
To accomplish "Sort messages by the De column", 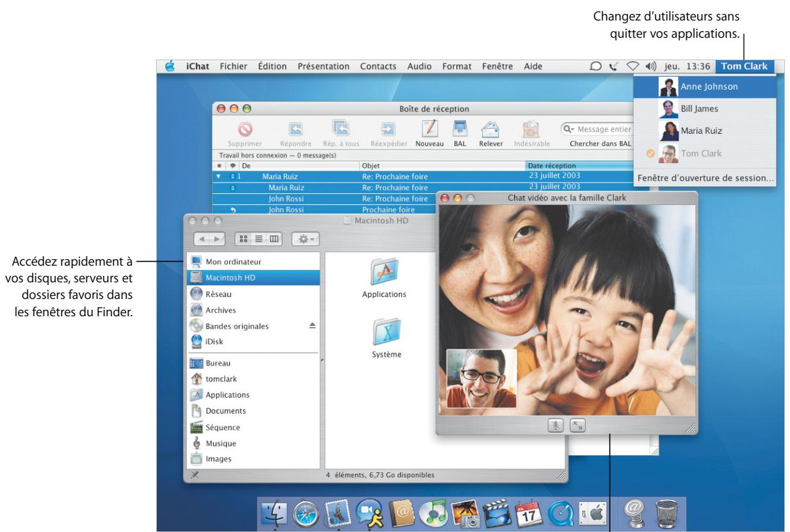I will (299, 165).
